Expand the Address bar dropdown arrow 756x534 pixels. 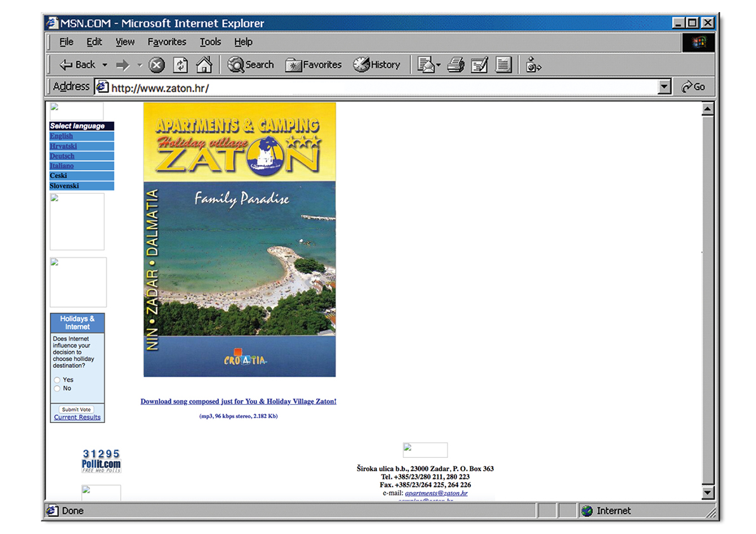665,87
